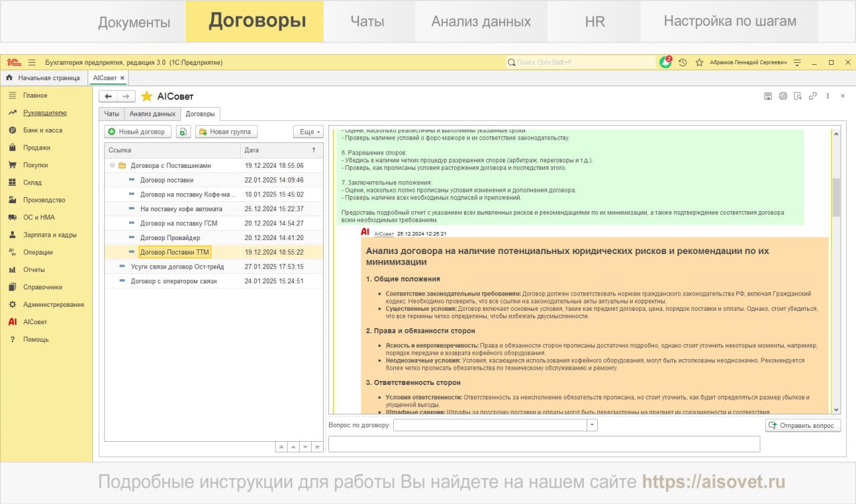Screen dimensions: 856x504
Task: Click the Справочники sidebar icon
Action: tap(13, 287)
